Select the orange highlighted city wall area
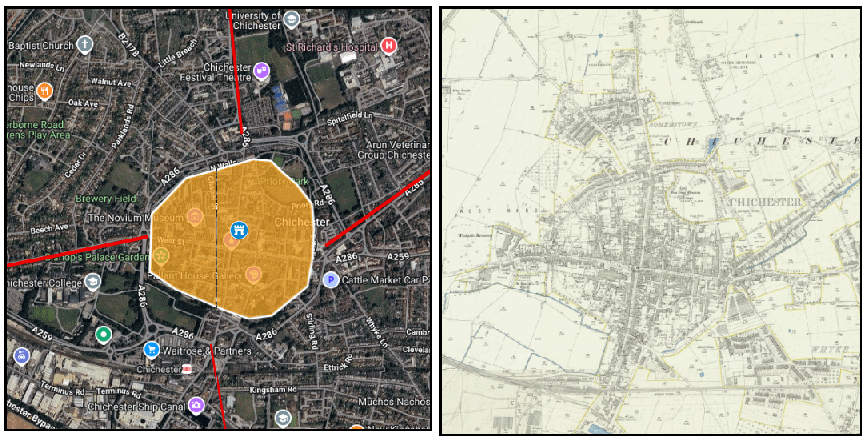 coord(232,238)
